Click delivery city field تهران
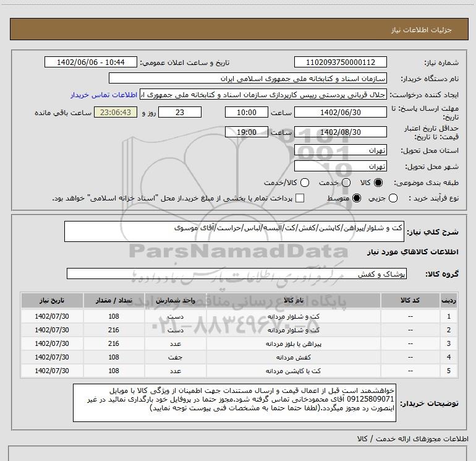 [340, 166]
